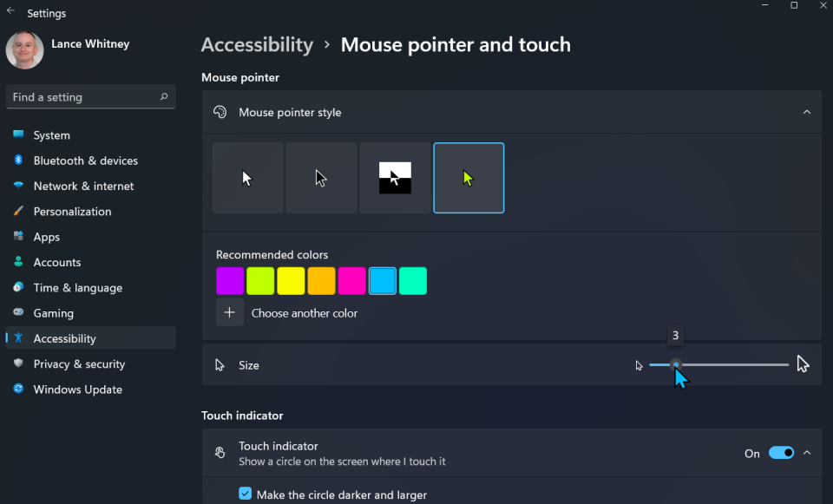This screenshot has height=504, width=833.
Task: Collapse the Mouse pointer style section
Action: click(807, 112)
